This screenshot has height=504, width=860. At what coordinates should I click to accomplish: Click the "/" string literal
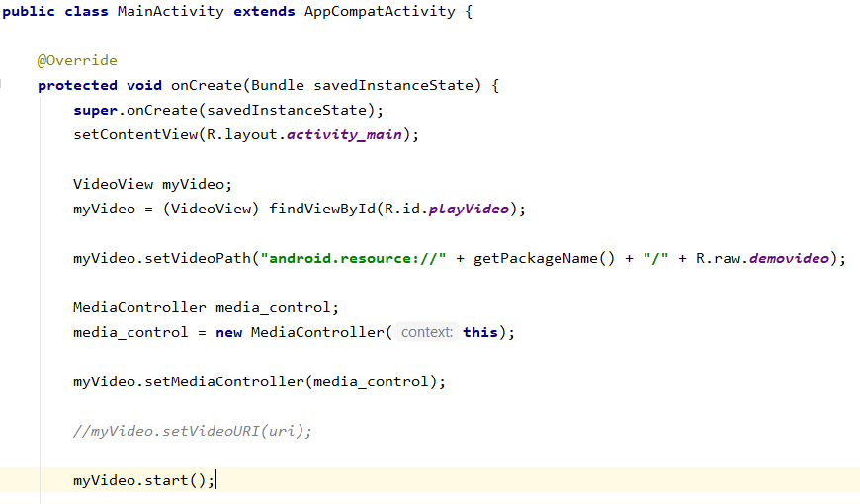655,258
